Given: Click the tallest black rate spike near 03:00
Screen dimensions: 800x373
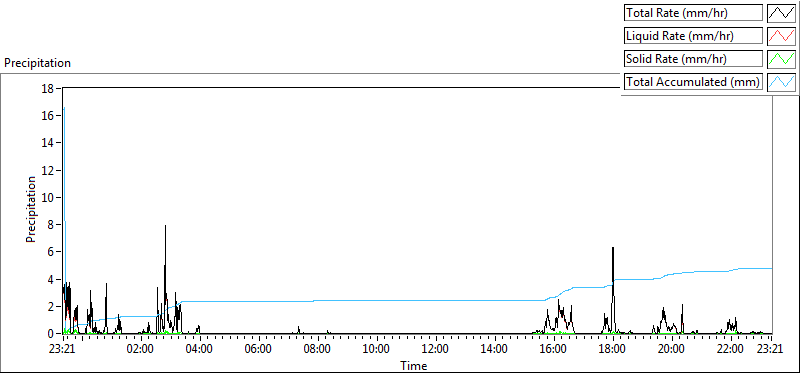Looking at the screenshot, I should (x=165, y=227).
